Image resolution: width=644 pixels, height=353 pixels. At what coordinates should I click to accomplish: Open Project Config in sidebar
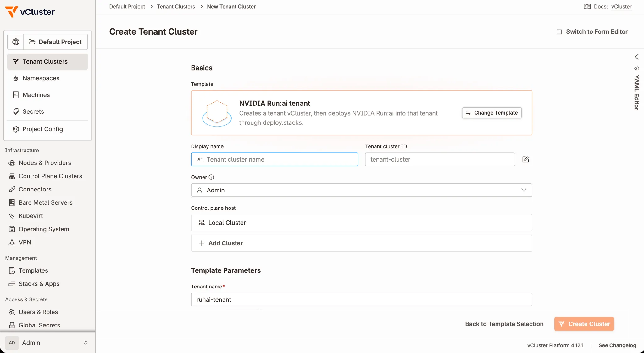47,129
